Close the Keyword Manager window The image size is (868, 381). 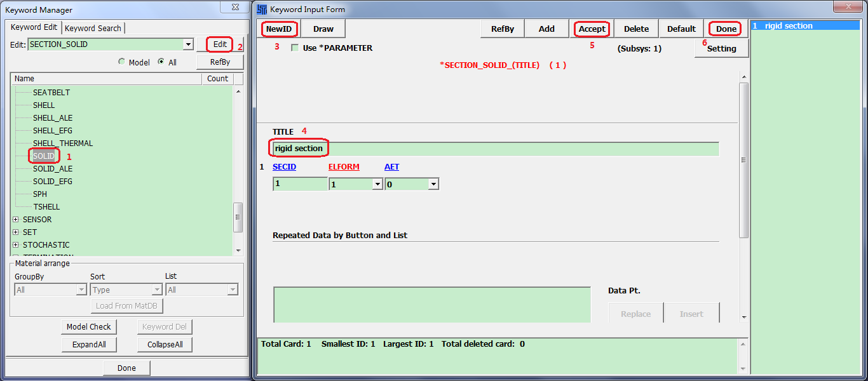[234, 7]
